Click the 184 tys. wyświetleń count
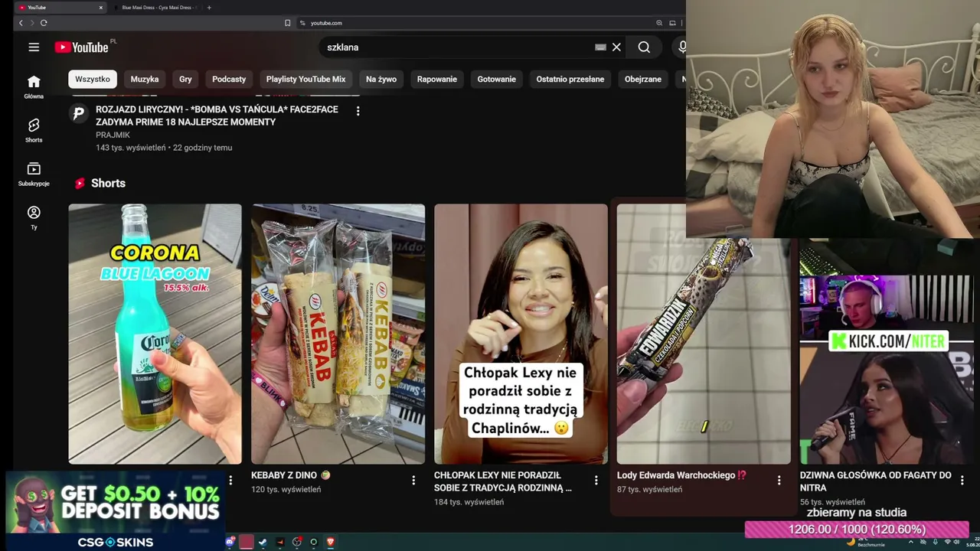The height and width of the screenshot is (551, 980). pyautogui.click(x=469, y=502)
